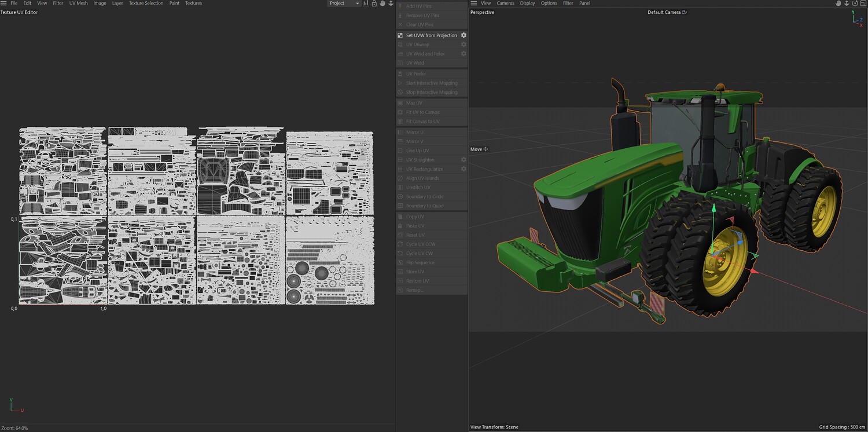Open UV Unwrap settings gear
The image size is (868, 432).
coord(463,45)
